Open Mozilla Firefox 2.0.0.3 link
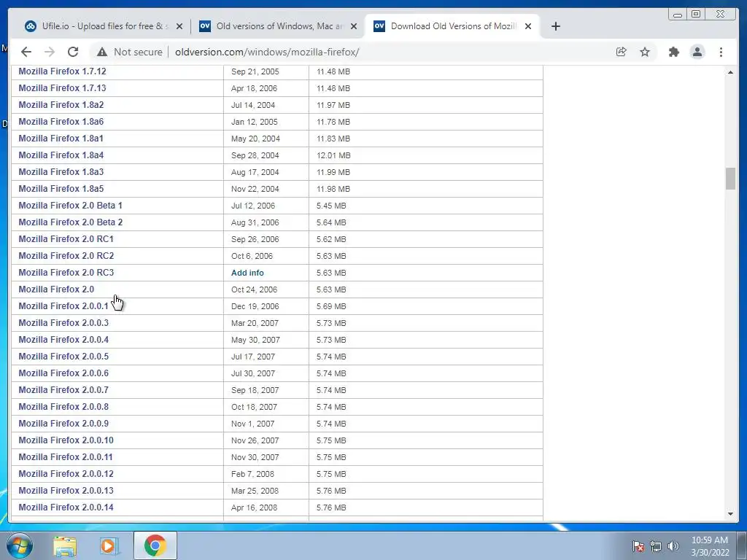Screen dimensions: 747x560 [x=63, y=323]
